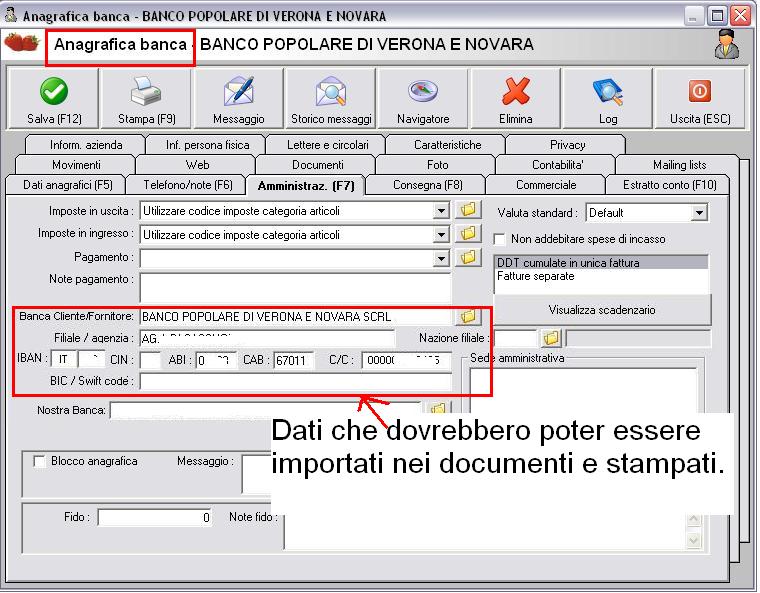Open folder lookup beside Nostra Banca

coord(438,408)
